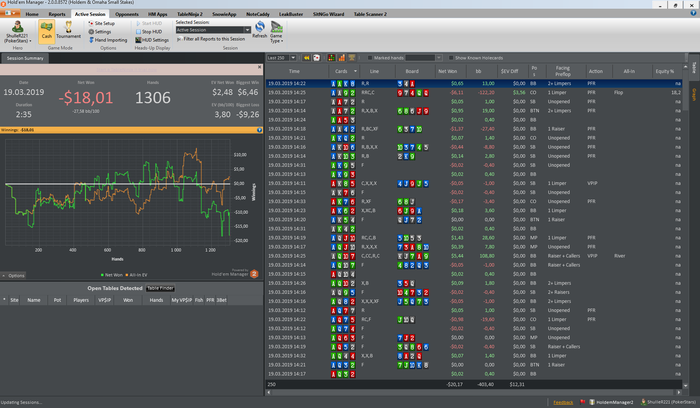
Task: Switch to the Reports tab
Action: tap(58, 15)
